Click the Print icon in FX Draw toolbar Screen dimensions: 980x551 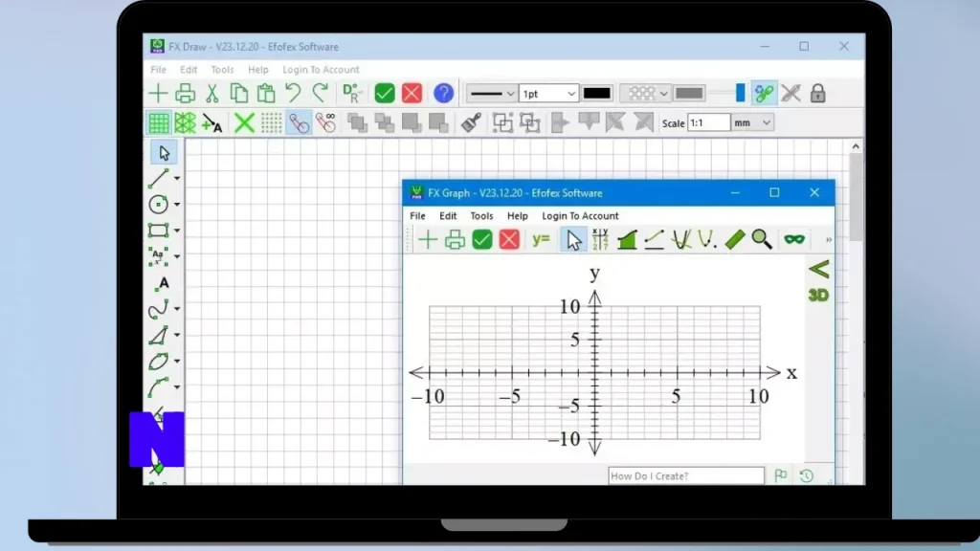(x=185, y=93)
